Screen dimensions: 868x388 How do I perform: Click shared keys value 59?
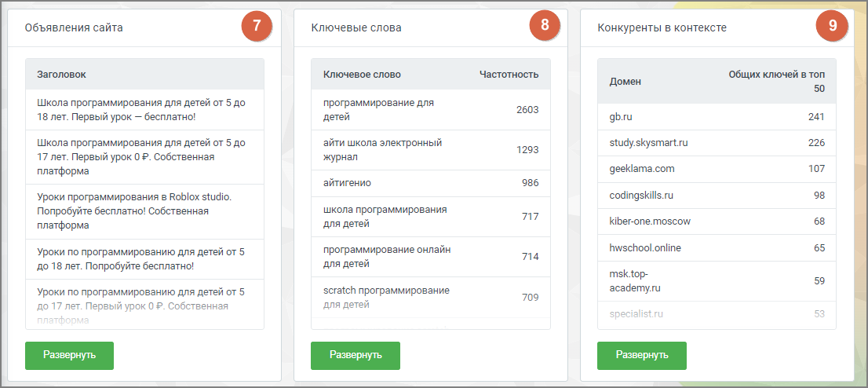[819, 281]
